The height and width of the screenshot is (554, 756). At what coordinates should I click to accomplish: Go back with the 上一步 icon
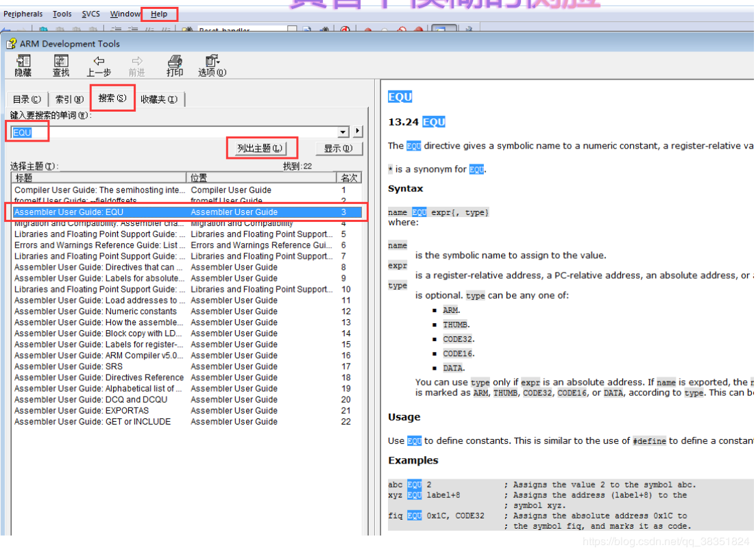click(99, 66)
